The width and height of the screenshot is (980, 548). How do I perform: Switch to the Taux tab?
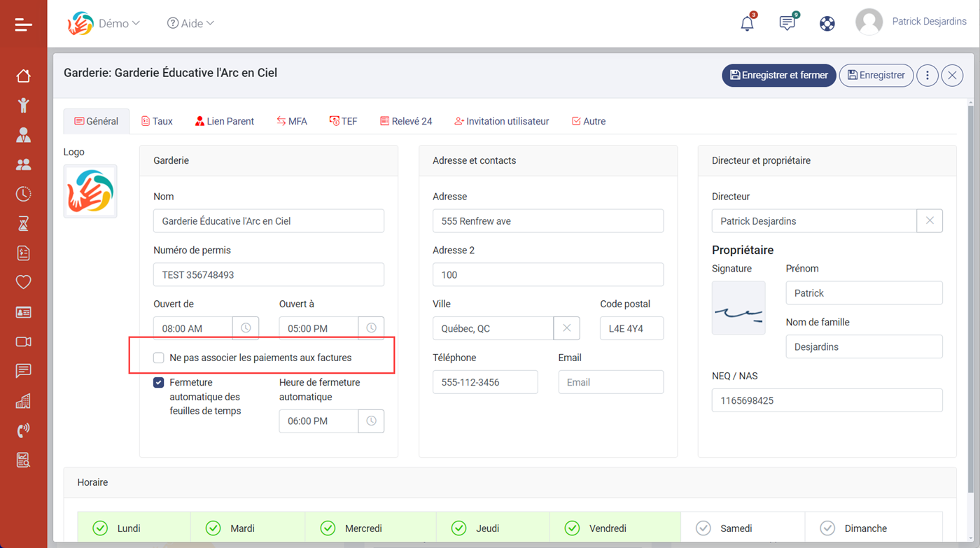(x=157, y=121)
